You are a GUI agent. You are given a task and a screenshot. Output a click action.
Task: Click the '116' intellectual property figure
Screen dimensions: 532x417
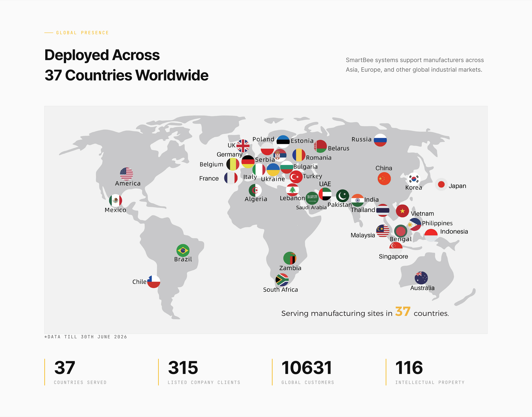click(x=409, y=367)
